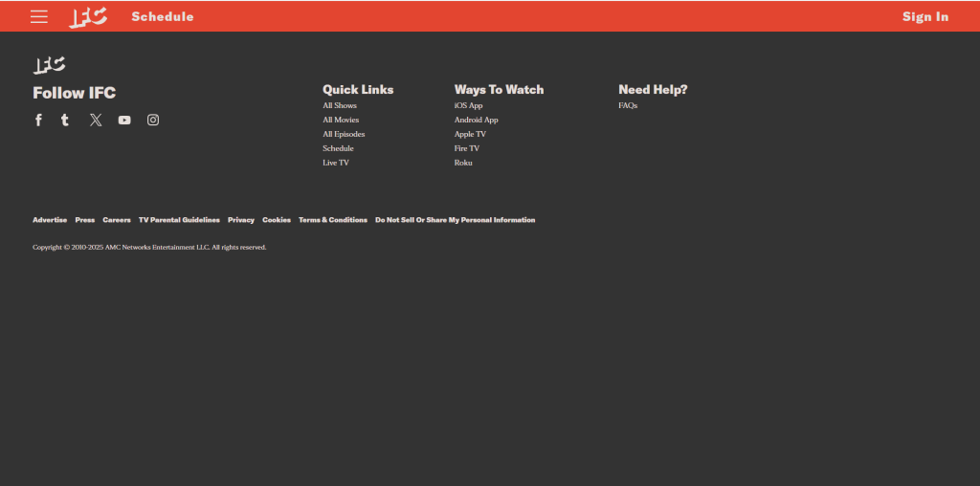Click the Quick Links heading
Image resolution: width=980 pixels, height=486 pixels.
tap(358, 89)
